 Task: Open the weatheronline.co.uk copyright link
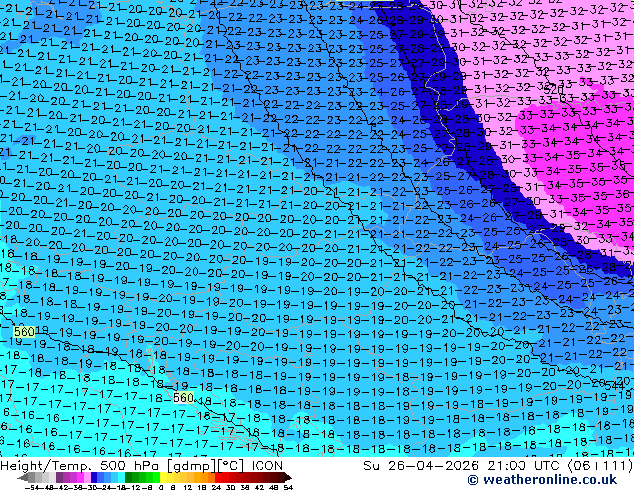[542, 480]
